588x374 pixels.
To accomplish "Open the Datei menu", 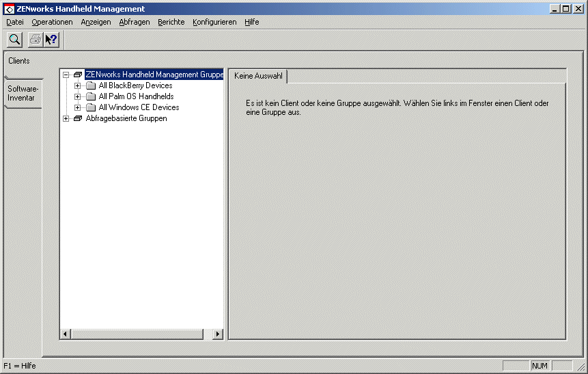I will [x=15, y=22].
